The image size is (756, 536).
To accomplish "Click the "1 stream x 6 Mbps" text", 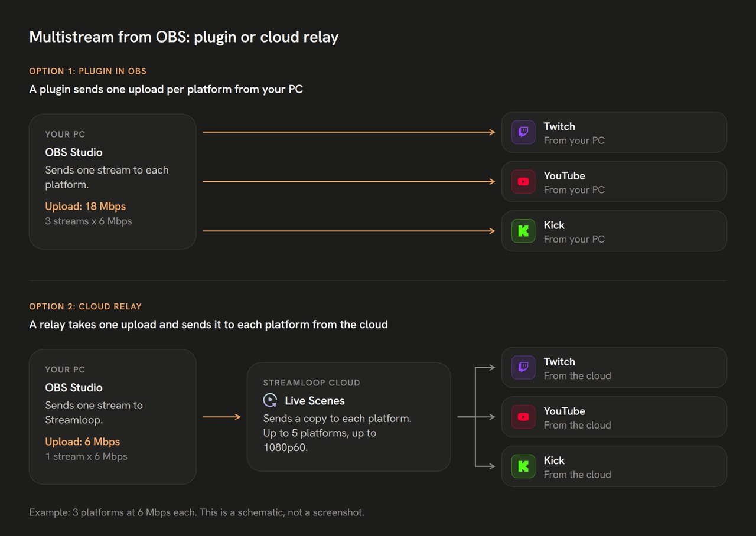I will tap(86, 456).
